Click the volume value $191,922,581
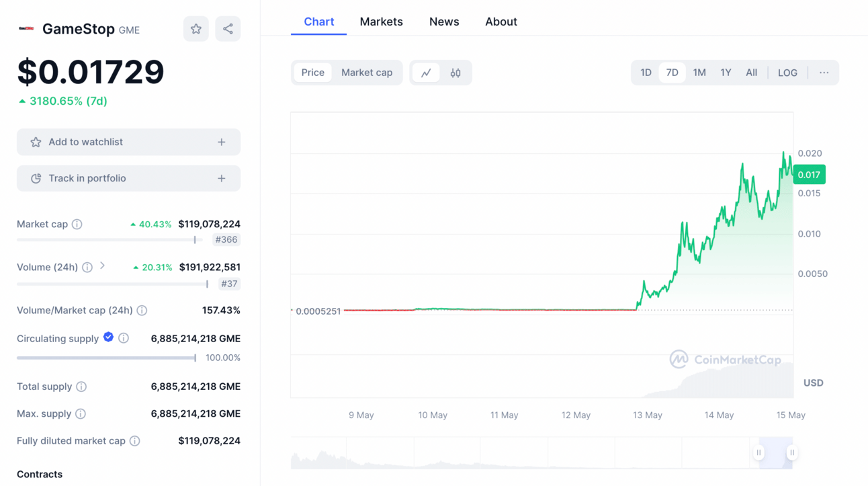 click(x=210, y=267)
